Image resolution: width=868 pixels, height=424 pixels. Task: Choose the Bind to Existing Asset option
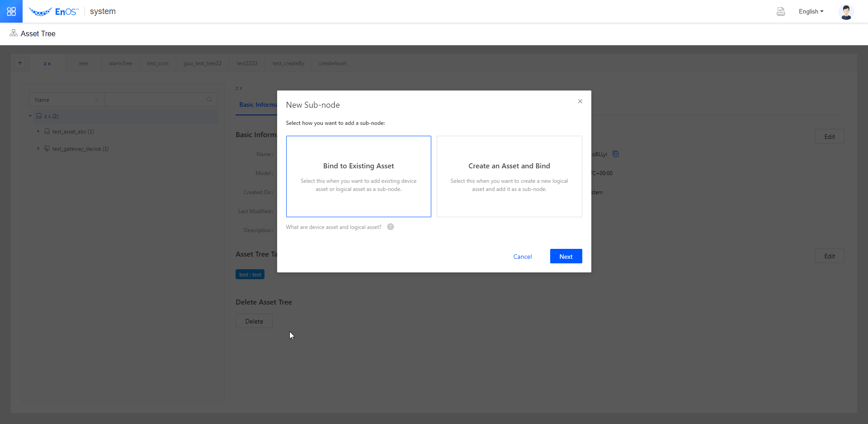(x=359, y=176)
